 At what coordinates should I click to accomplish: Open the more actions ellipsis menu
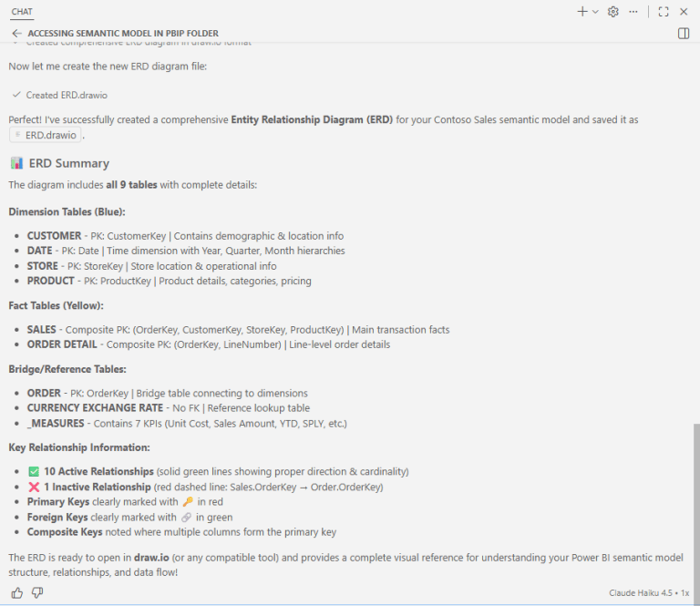pyautogui.click(x=633, y=12)
